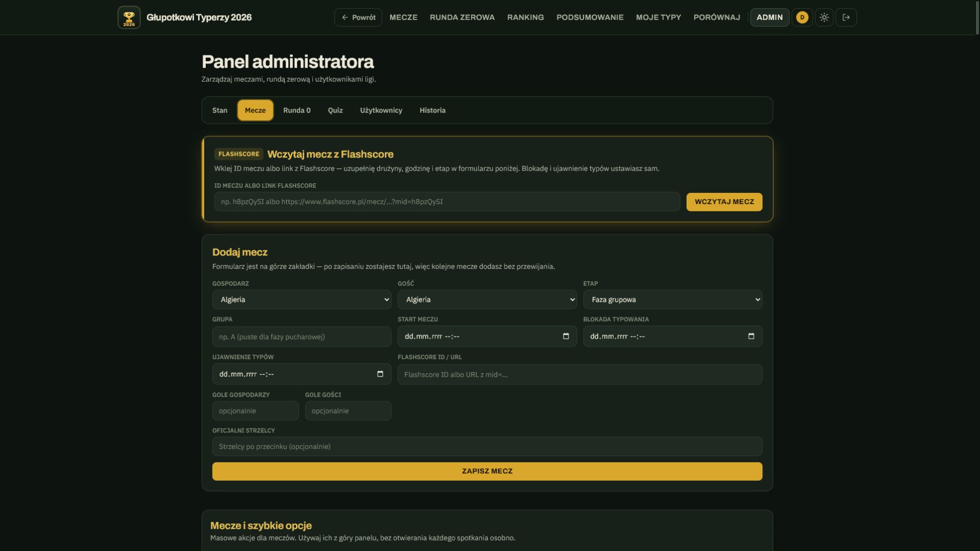The width and height of the screenshot is (980, 551).
Task: Switch to the Runda 0 tab
Action: pos(297,110)
